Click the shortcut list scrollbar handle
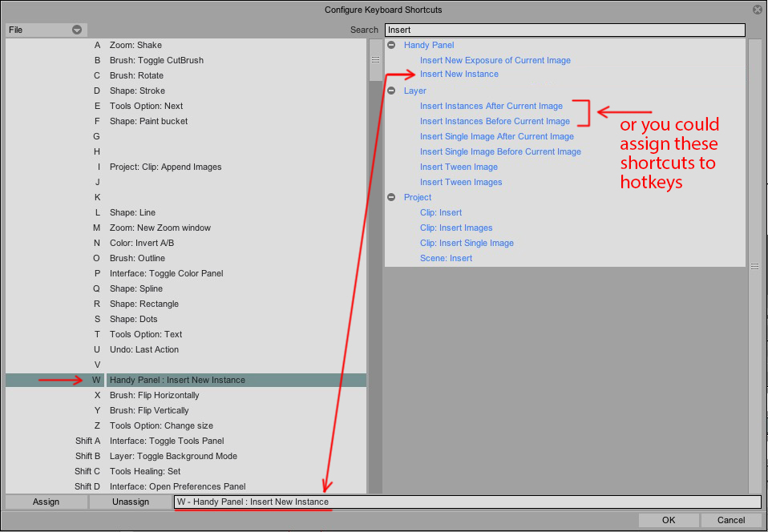 pyautogui.click(x=376, y=60)
